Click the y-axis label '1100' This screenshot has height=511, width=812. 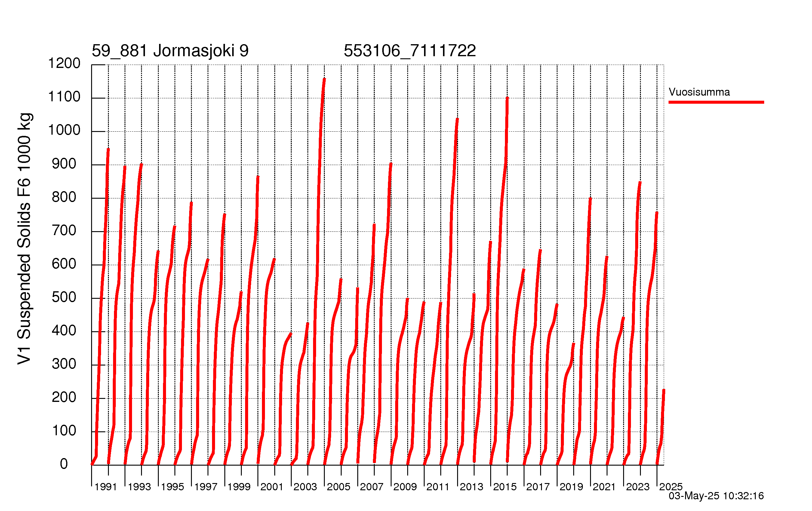tap(64, 97)
